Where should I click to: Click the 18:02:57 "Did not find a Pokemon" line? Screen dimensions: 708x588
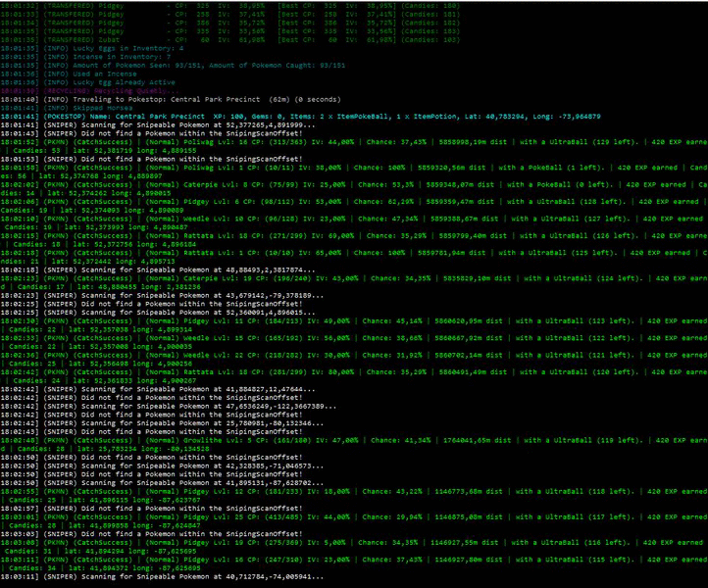151,509
